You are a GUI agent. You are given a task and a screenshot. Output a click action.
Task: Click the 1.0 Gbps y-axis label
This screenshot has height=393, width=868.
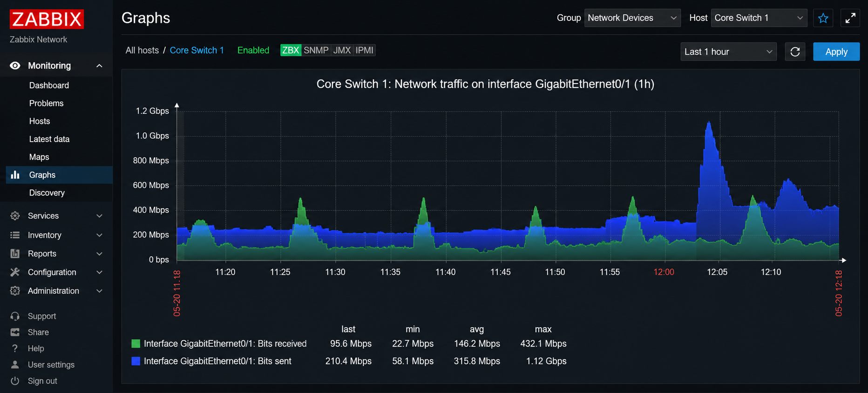pos(152,136)
